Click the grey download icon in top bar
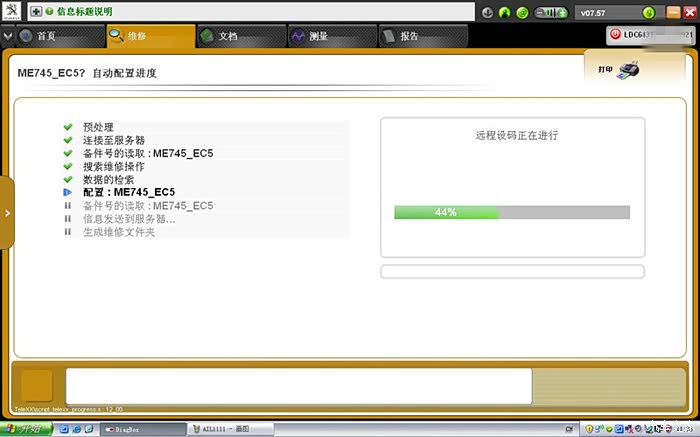Screen dimensions: 700x437 tap(488, 13)
